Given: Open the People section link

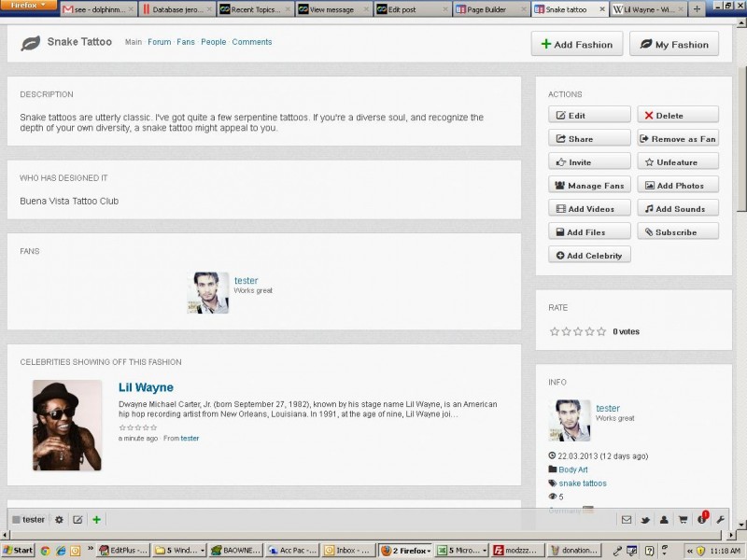Looking at the screenshot, I should tap(214, 42).
